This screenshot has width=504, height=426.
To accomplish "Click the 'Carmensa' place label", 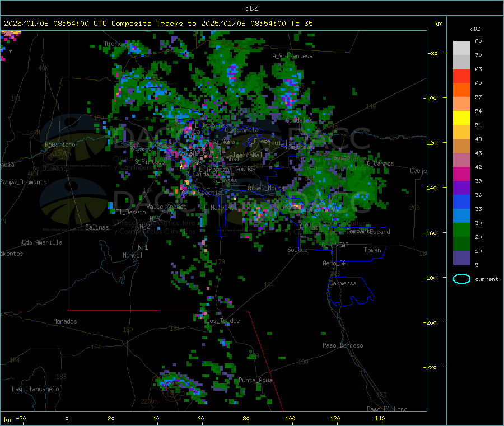I will 343,283.
